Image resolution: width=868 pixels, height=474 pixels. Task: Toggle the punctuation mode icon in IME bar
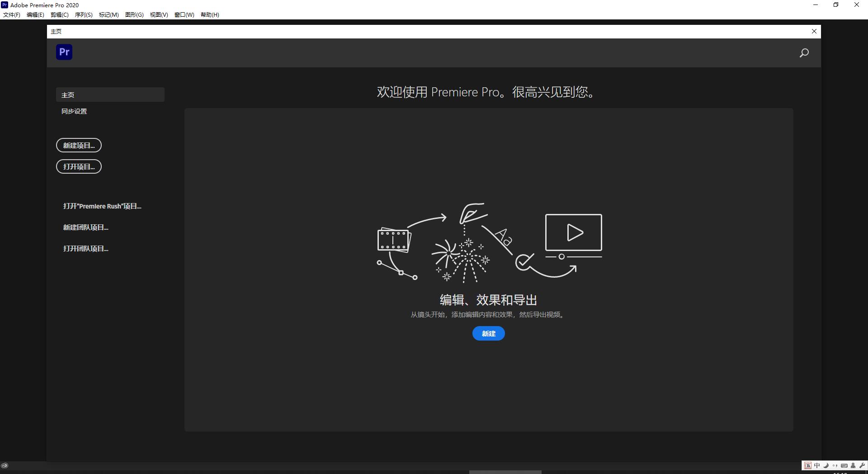pos(835,465)
